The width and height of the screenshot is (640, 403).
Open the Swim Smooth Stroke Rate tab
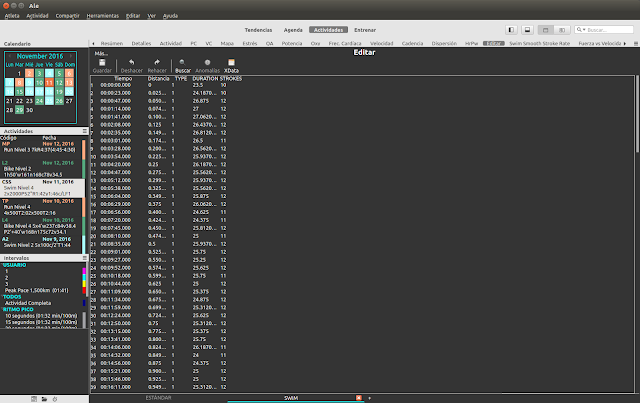click(x=540, y=43)
